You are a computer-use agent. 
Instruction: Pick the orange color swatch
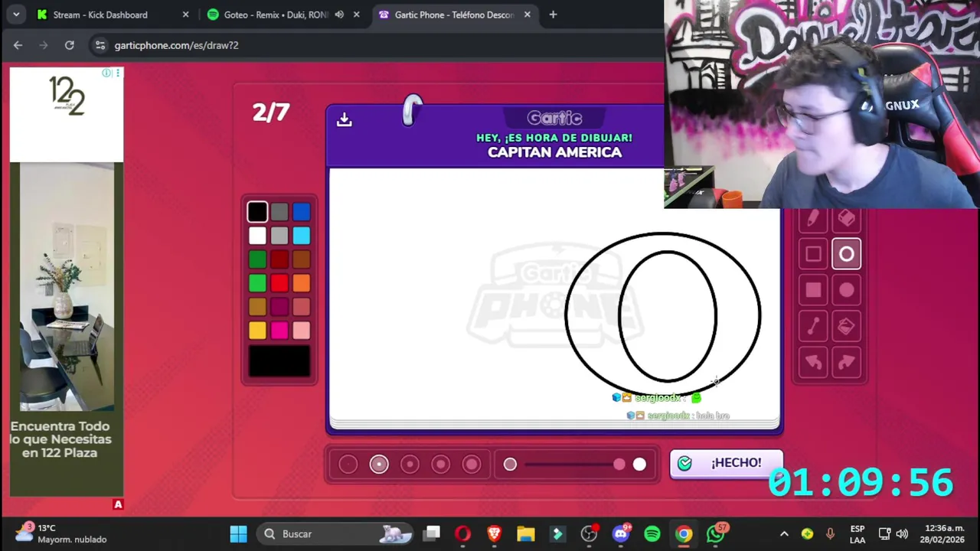click(x=302, y=283)
